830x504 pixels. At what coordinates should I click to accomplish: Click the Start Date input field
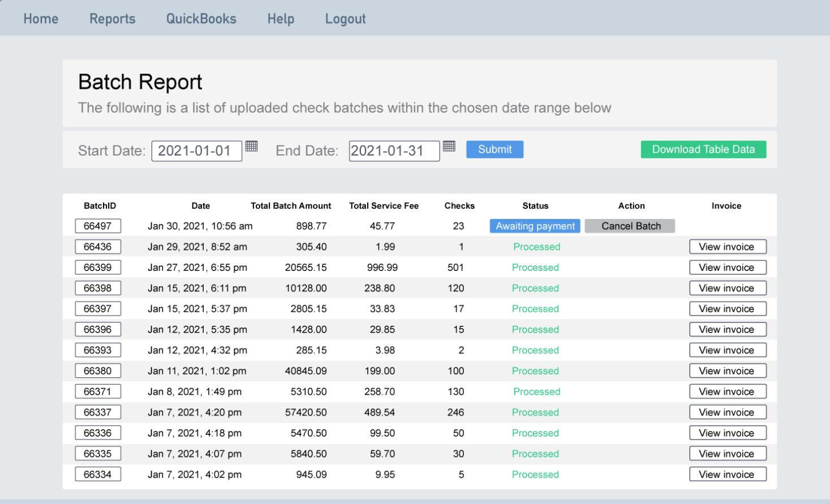click(196, 149)
